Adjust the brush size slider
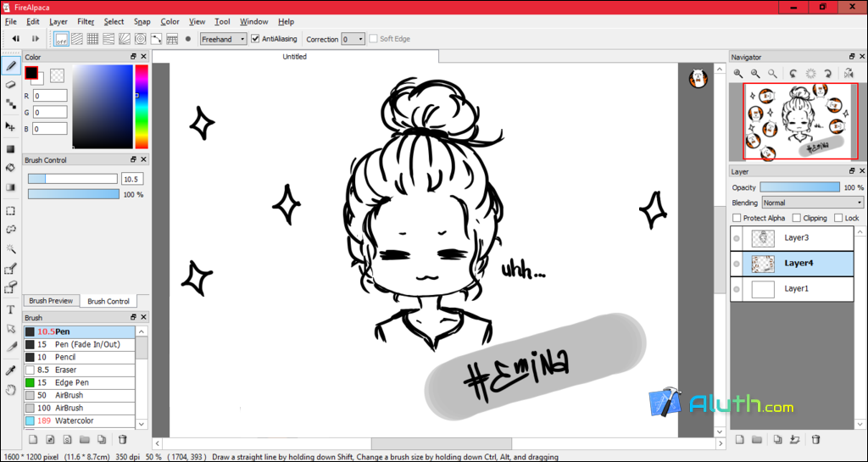This screenshot has width=868, height=462. (73, 179)
